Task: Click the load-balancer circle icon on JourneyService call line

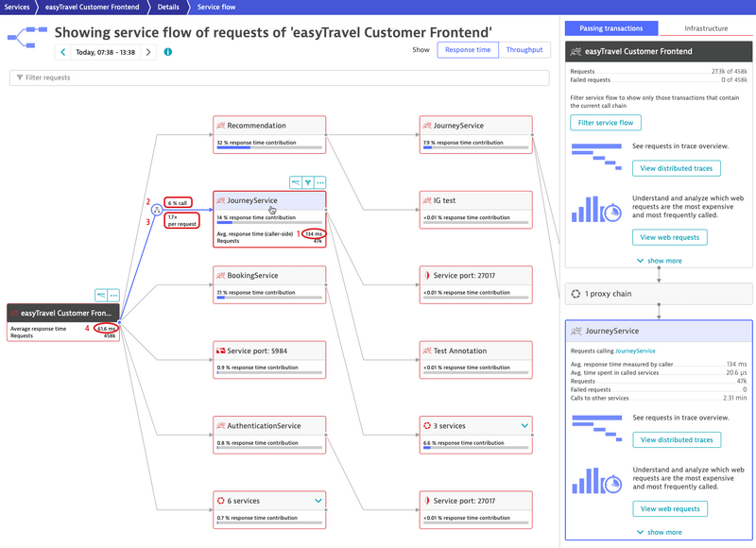Action: [156, 212]
